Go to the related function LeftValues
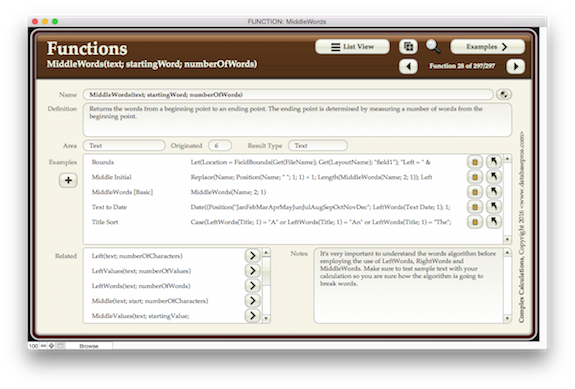Screen dimensions: 575x389 pos(253,271)
